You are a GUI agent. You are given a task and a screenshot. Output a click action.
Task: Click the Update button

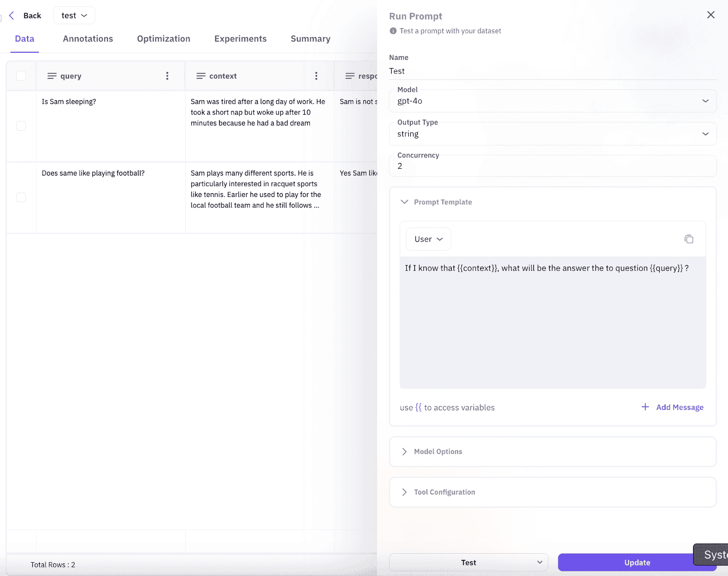pyautogui.click(x=637, y=562)
